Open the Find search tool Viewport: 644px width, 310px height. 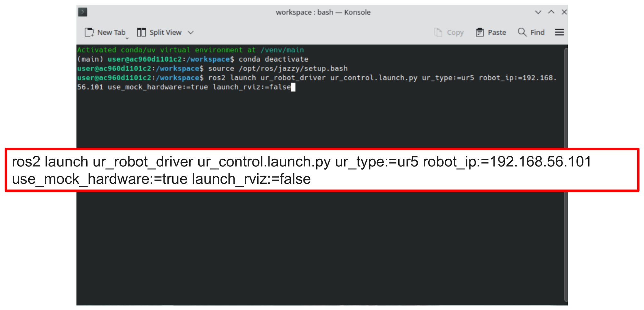pos(531,32)
